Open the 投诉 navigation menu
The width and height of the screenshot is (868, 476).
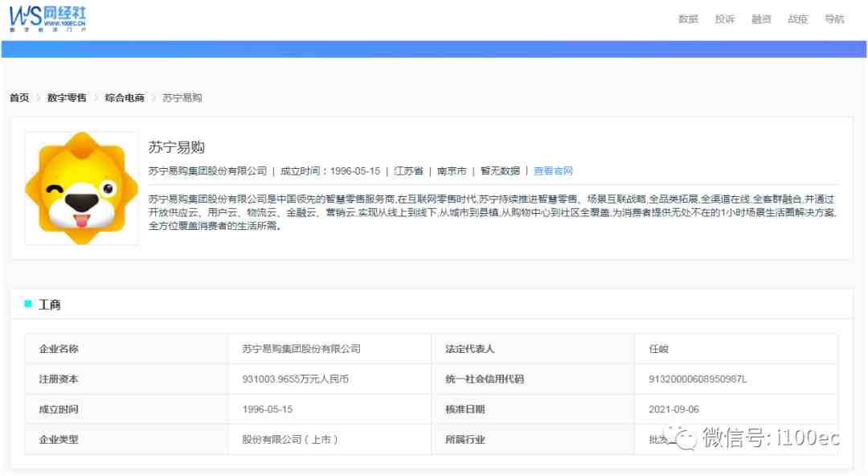click(x=725, y=19)
